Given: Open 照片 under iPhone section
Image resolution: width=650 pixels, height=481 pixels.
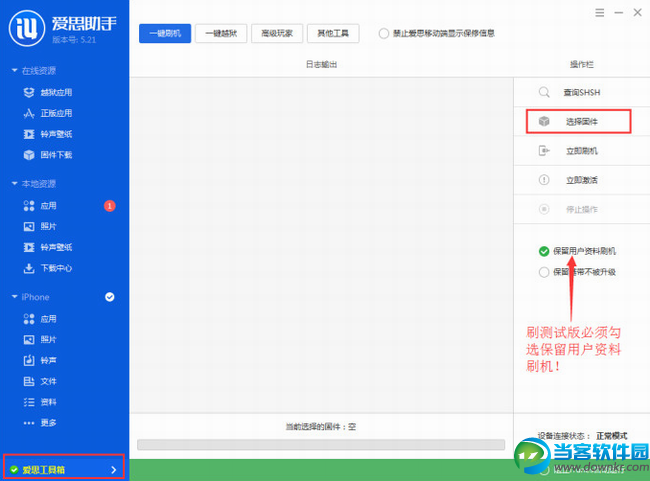Looking at the screenshot, I should pyautogui.click(x=40, y=340).
